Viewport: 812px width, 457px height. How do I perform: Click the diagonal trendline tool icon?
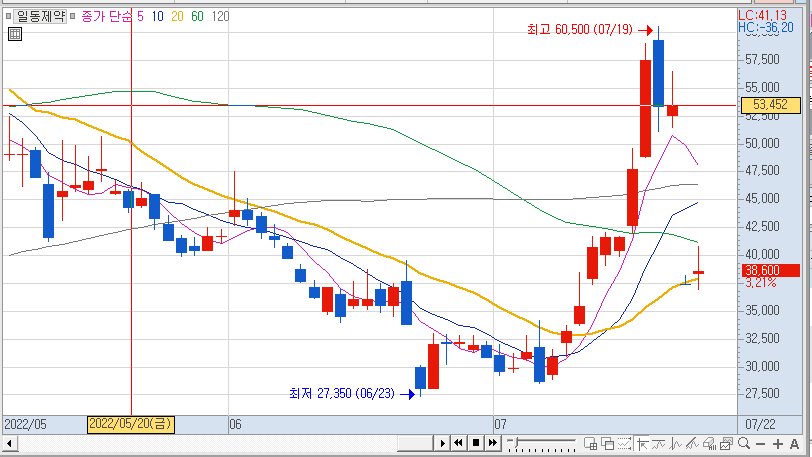(692, 444)
